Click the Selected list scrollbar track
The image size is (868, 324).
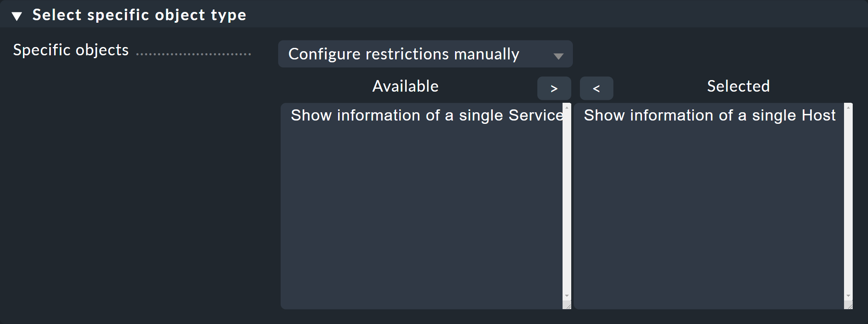848,202
